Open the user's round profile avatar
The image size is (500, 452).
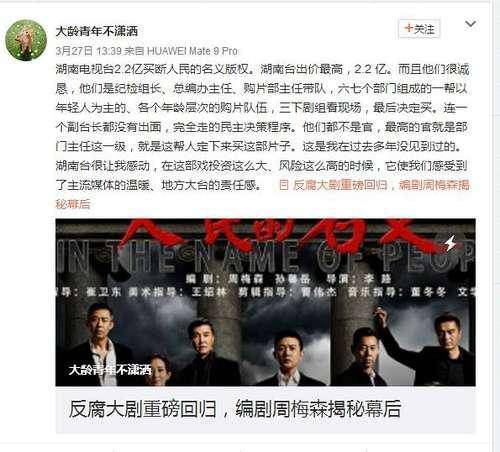tap(26, 39)
